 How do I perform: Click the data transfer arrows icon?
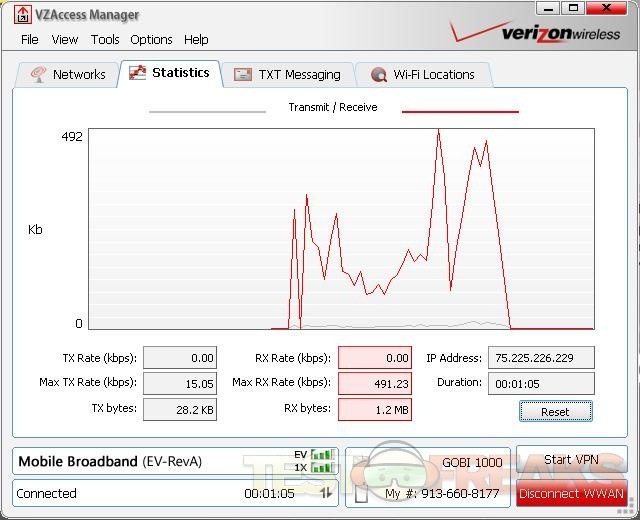tap(326, 493)
